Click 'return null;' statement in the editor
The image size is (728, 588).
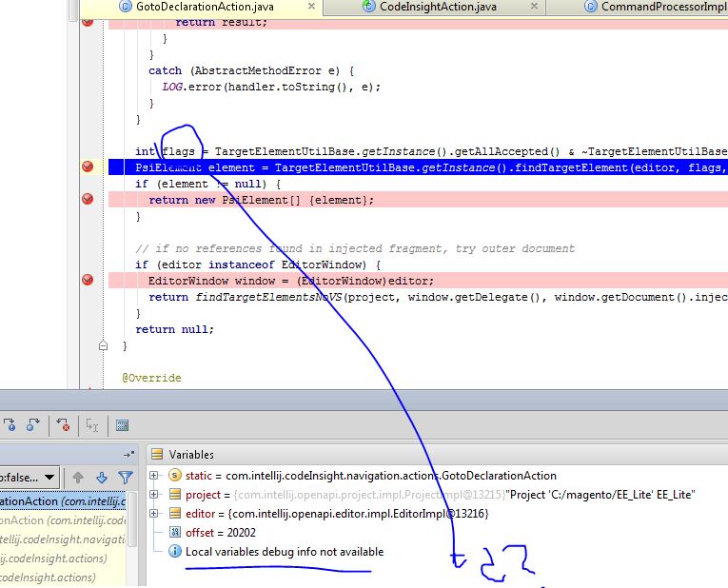coord(174,329)
